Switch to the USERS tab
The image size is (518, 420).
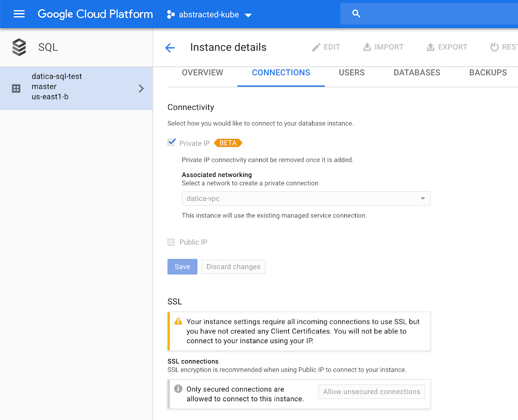(x=351, y=73)
